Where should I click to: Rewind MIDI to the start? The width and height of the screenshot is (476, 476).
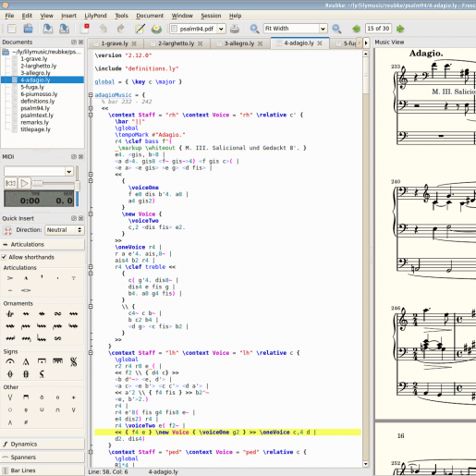point(11,183)
